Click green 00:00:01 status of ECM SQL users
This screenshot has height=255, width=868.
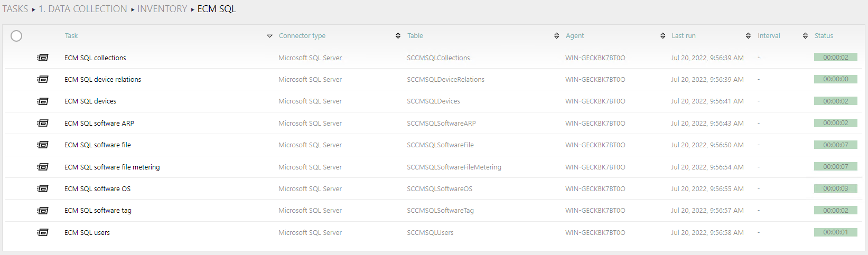click(835, 232)
